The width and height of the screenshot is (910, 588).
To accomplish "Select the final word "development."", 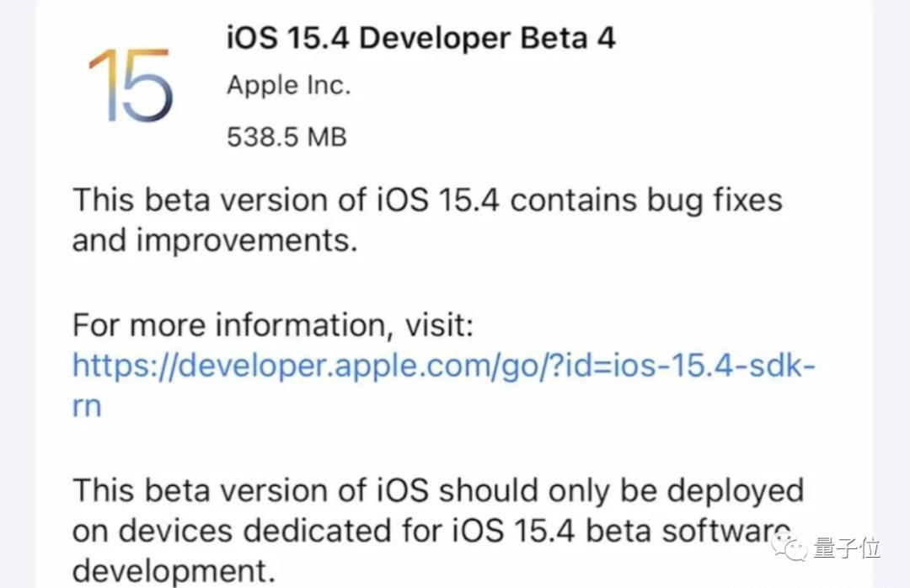I will click(x=174, y=572).
